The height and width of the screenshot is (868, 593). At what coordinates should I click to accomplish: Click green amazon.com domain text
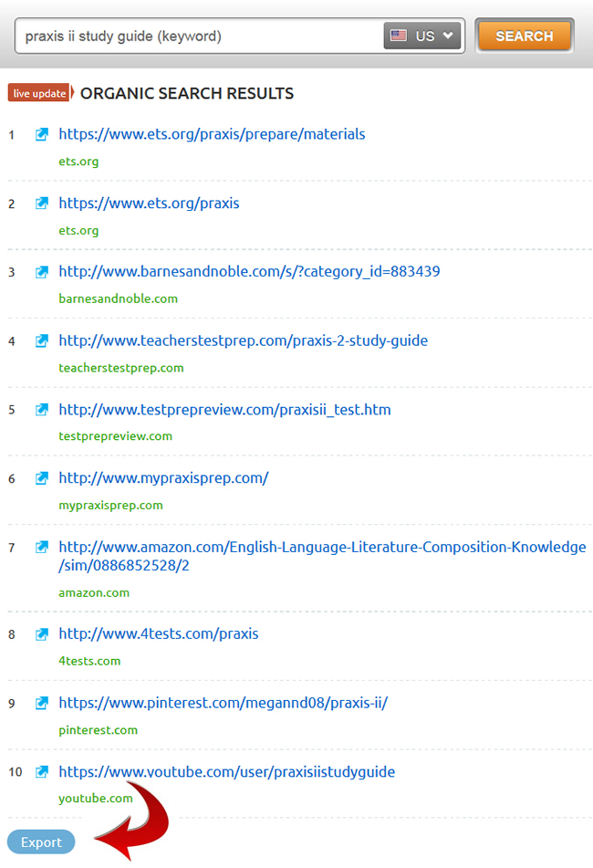[94, 593]
